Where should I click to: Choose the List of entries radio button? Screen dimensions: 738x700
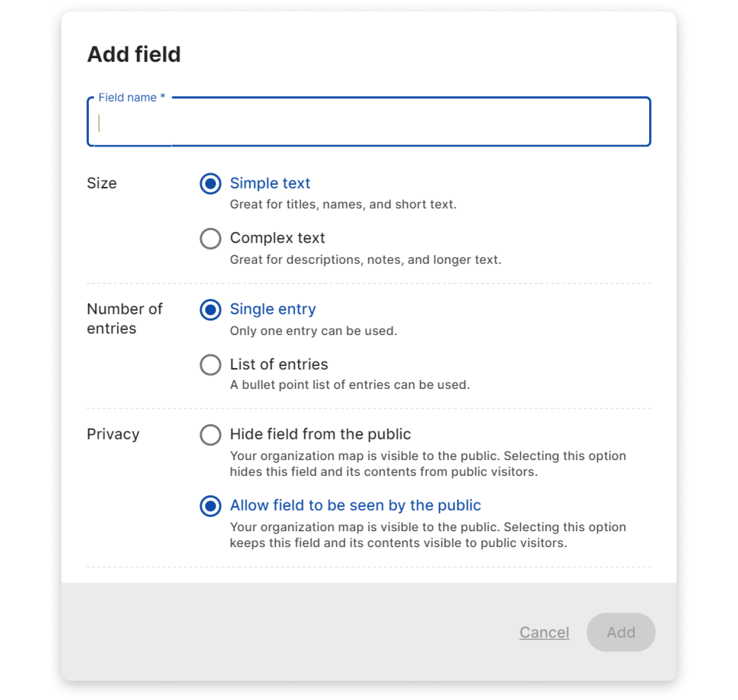pos(210,365)
